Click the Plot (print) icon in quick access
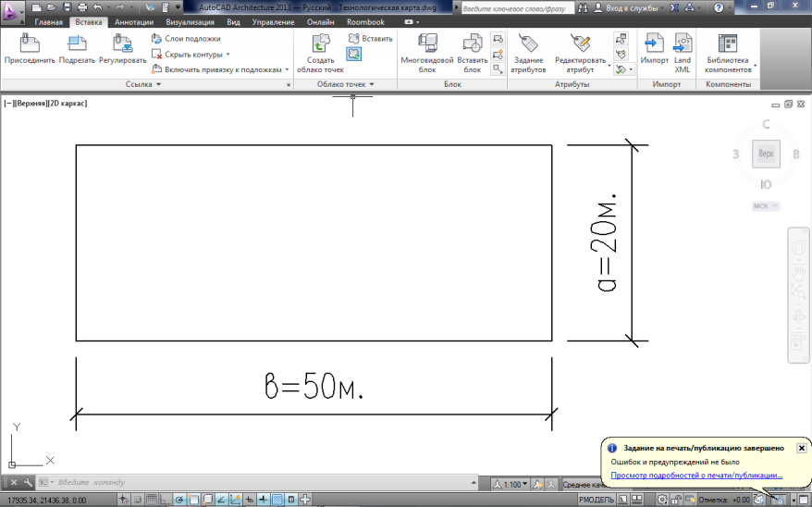Viewport: 812px width, 507px height. click(x=81, y=7)
